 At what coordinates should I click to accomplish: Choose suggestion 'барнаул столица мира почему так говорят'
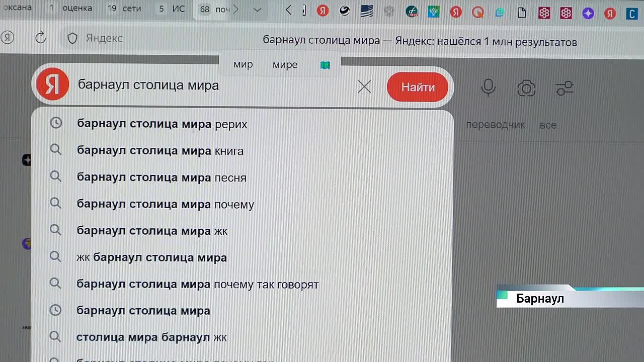(197, 284)
